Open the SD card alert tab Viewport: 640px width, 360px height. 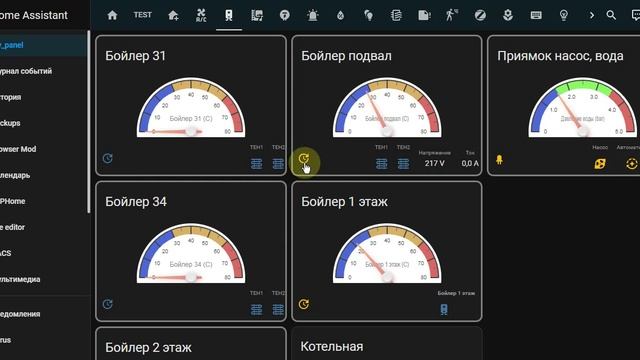click(424, 16)
